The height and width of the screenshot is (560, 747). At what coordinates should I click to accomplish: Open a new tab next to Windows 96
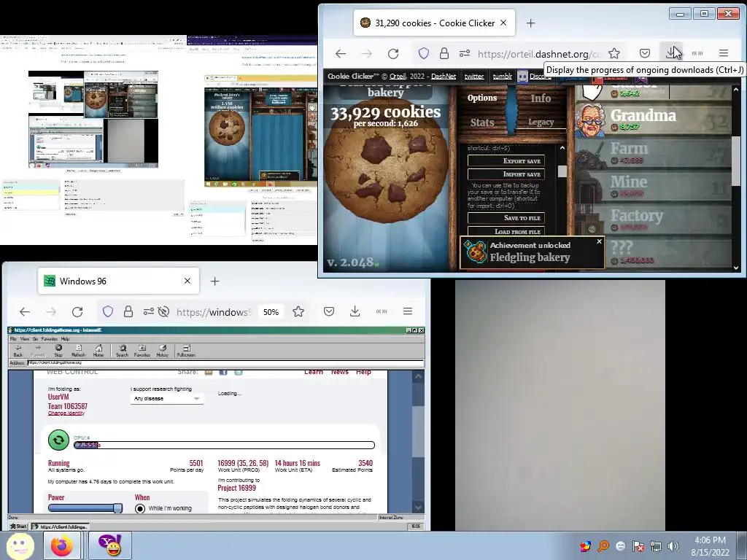(215, 281)
